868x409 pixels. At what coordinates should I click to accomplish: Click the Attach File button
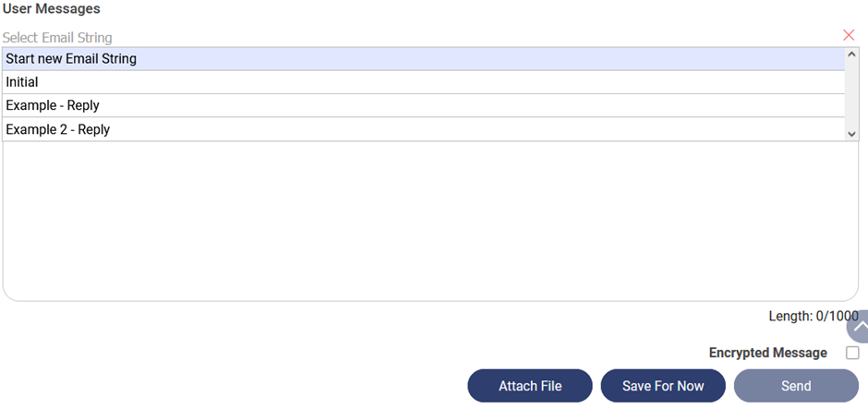click(530, 386)
